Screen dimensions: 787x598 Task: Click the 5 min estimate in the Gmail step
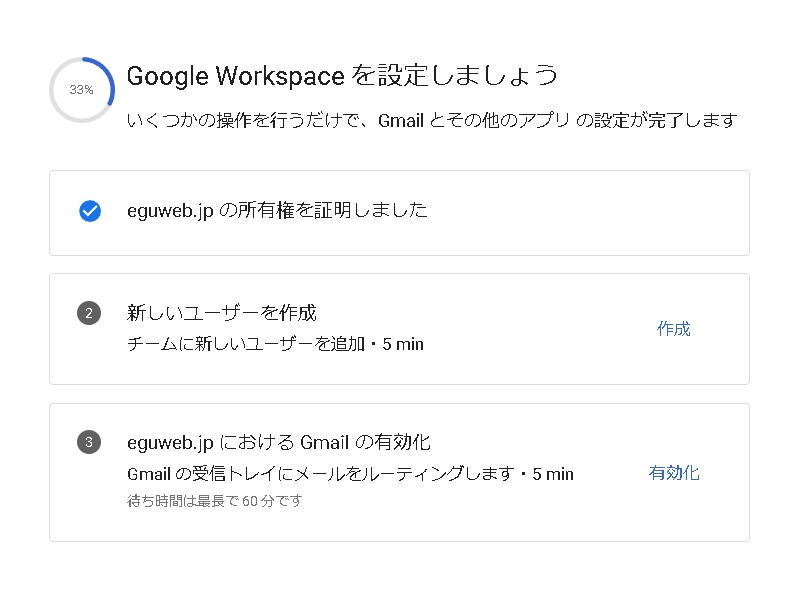coord(553,473)
